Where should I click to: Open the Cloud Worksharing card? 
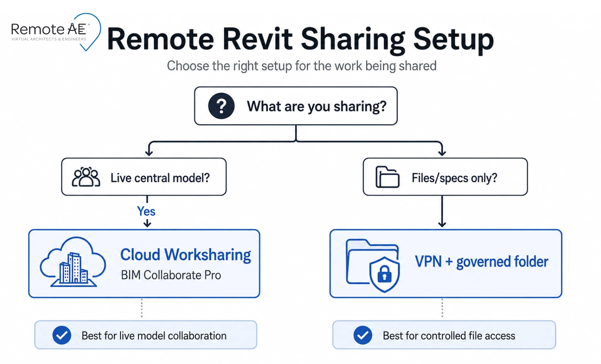[144, 263]
